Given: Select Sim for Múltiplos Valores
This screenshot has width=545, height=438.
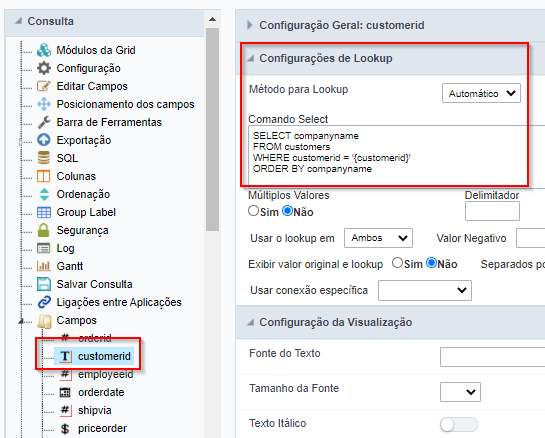Looking at the screenshot, I should [253, 211].
